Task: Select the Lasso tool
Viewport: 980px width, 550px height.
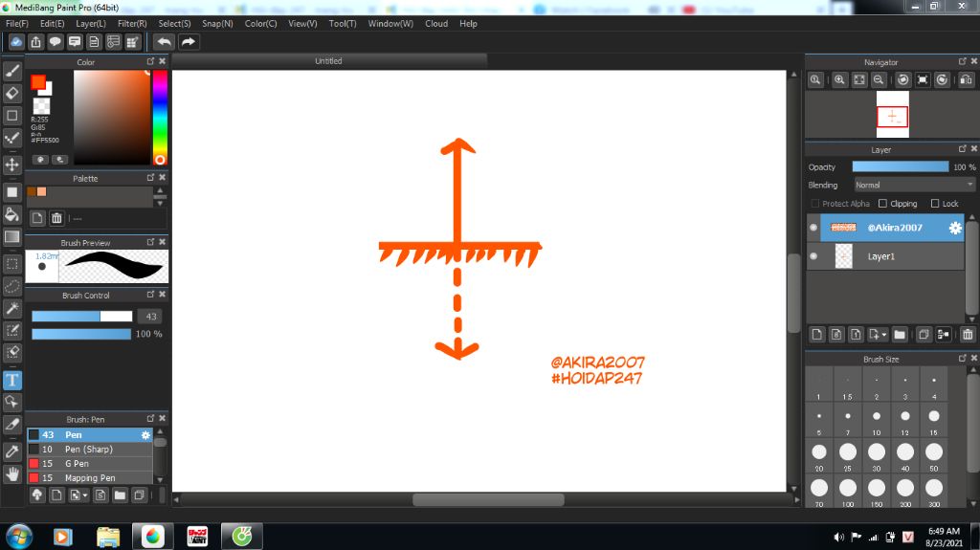Action: coord(11,286)
